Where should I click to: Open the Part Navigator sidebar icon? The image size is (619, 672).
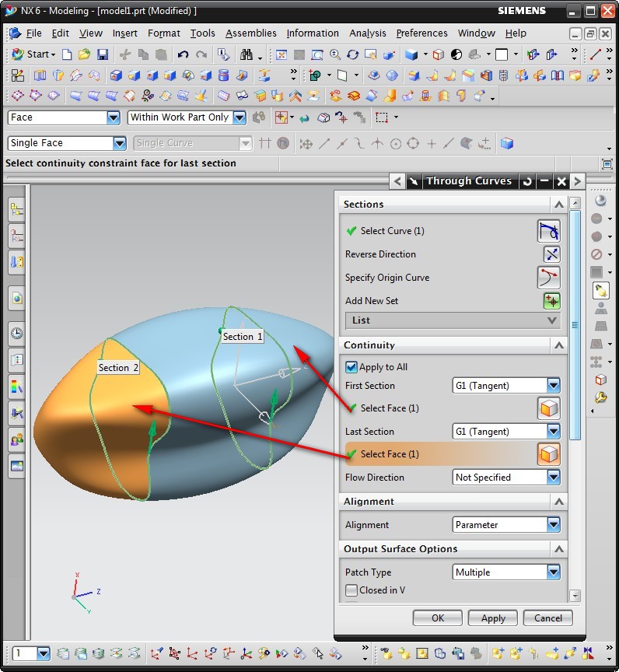coord(16,236)
